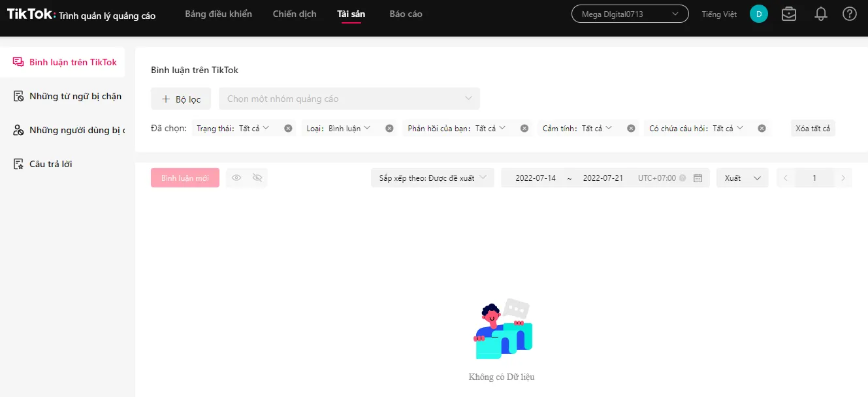This screenshot has width=868, height=397.
Task: Hide selected comments with crossed-eye icon
Action: (x=257, y=178)
